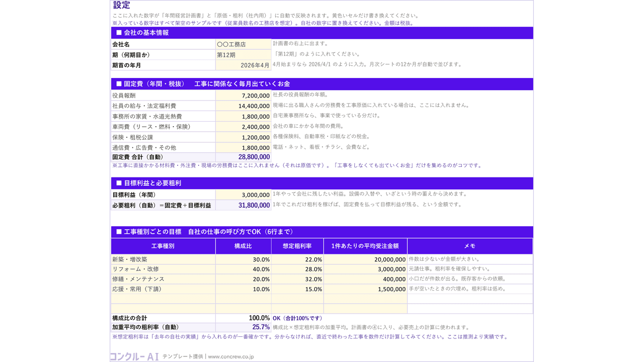Select the 応援・常用（下請）row label
644x362 pixels.
point(163,289)
